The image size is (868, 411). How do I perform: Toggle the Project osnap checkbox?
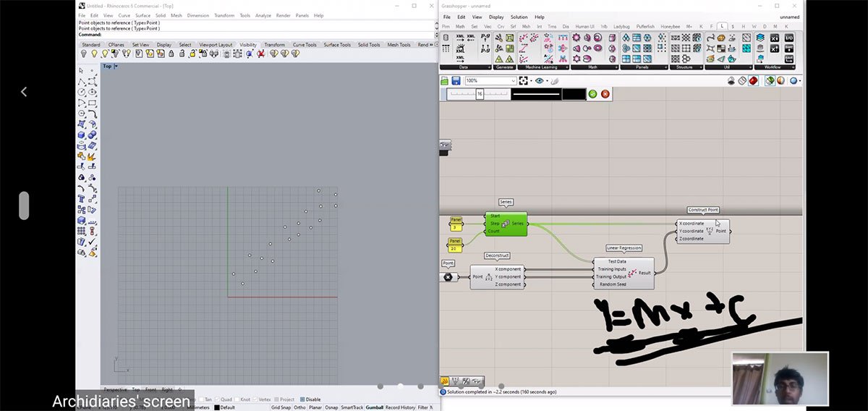tap(277, 399)
